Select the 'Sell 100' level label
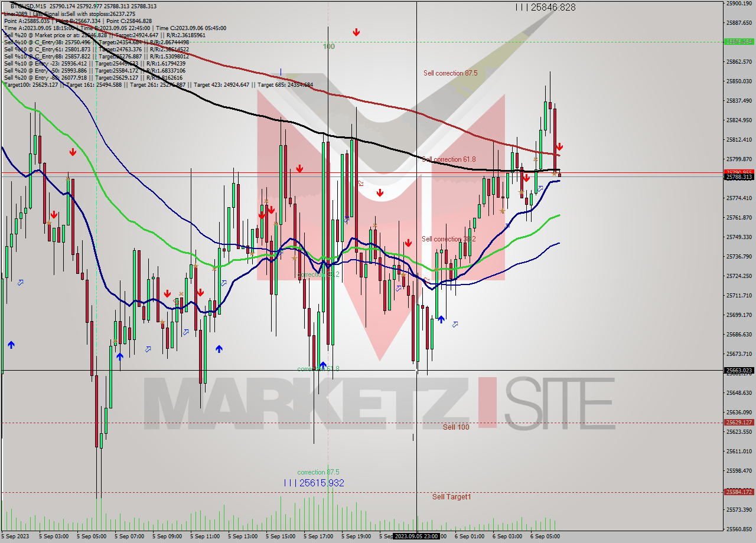This screenshot has height=543, width=756. tap(456, 427)
